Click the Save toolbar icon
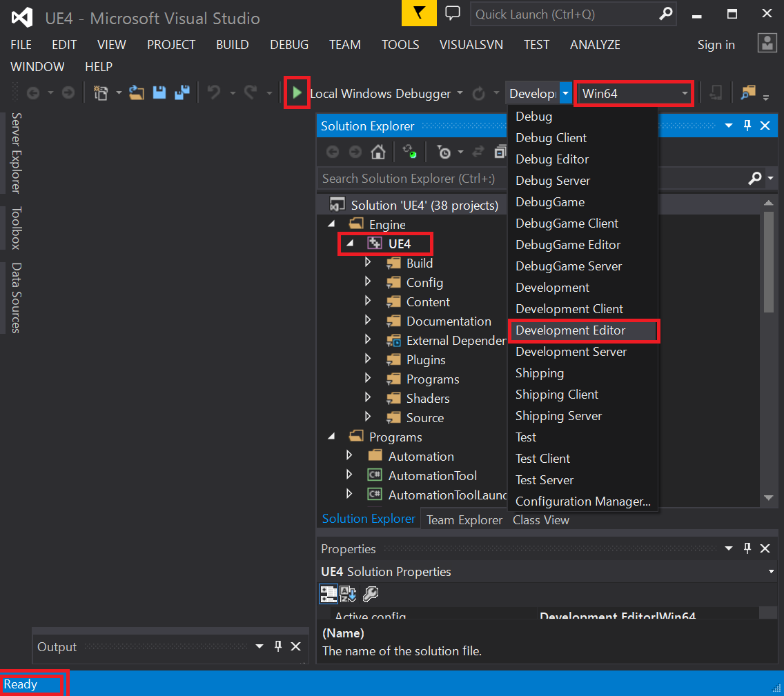Image resolution: width=784 pixels, height=696 pixels. pyautogui.click(x=159, y=93)
